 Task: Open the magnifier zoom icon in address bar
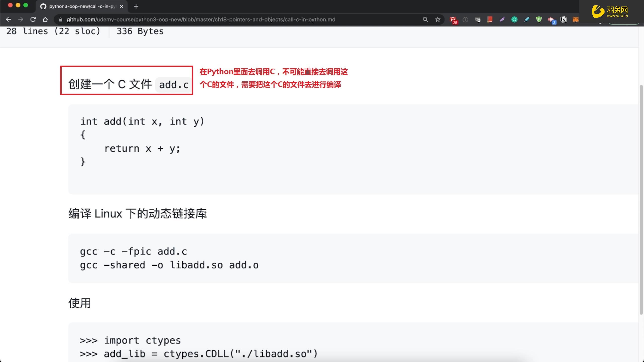point(425,19)
